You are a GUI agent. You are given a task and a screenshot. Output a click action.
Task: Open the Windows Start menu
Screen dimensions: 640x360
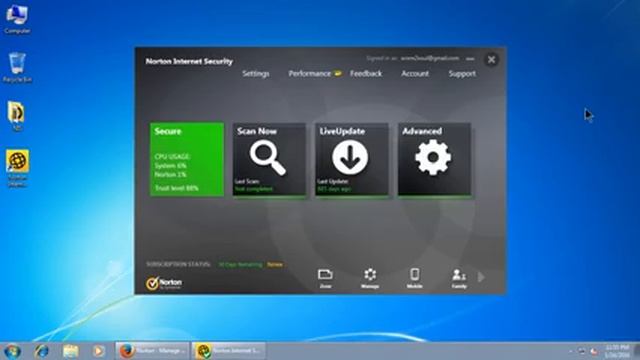coord(12,351)
